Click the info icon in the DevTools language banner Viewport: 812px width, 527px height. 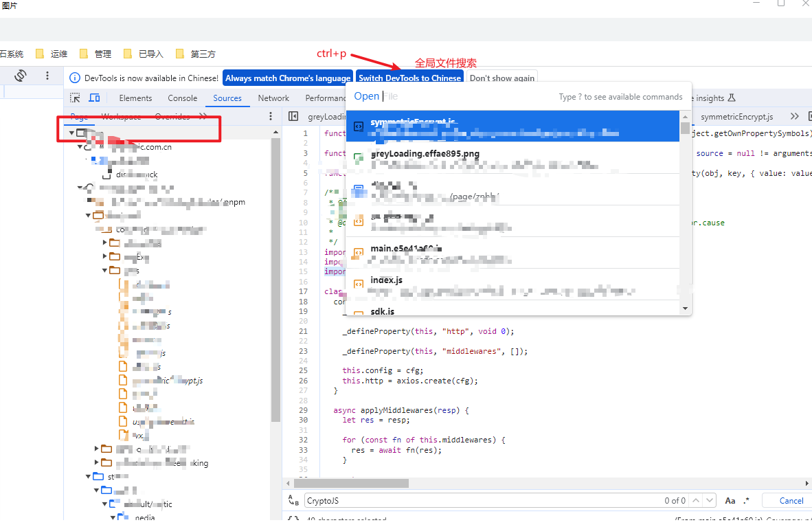[x=75, y=78]
